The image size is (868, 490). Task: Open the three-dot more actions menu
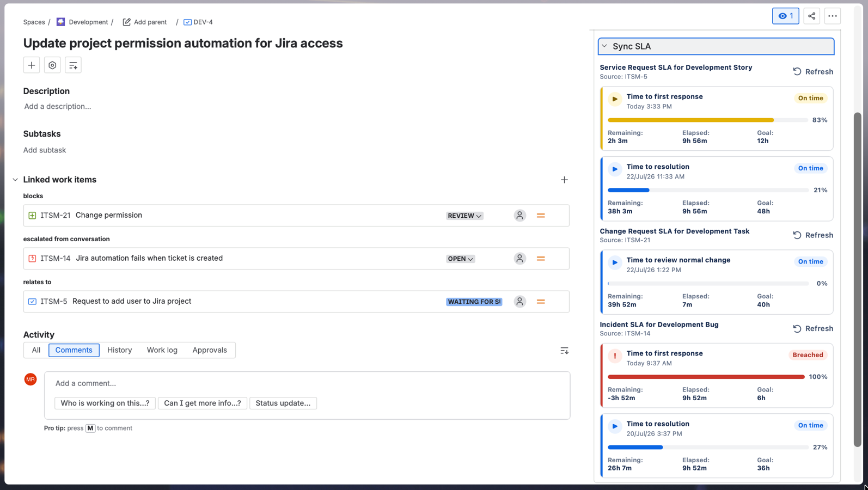coord(832,16)
